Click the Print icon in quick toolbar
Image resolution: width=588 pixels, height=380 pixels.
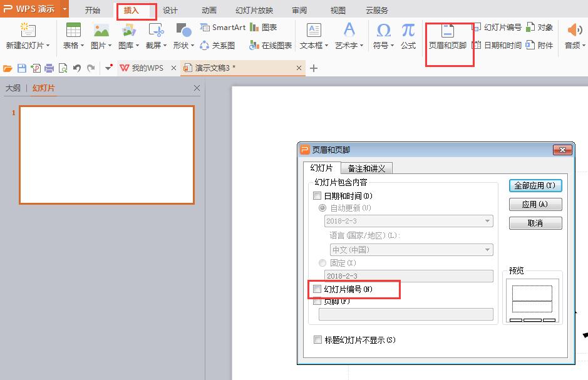tap(49, 68)
